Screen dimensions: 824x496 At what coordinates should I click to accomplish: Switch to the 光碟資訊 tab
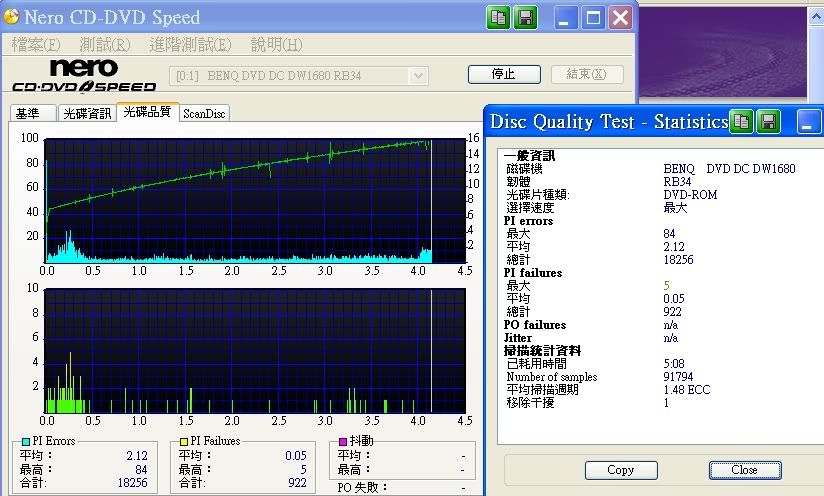87,113
